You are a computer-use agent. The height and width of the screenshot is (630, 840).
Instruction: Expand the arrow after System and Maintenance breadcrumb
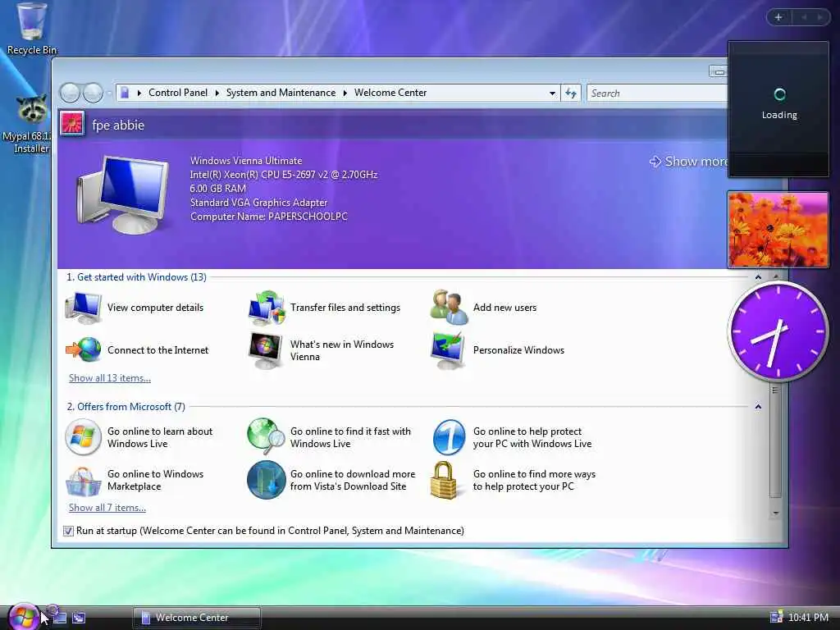coord(345,93)
